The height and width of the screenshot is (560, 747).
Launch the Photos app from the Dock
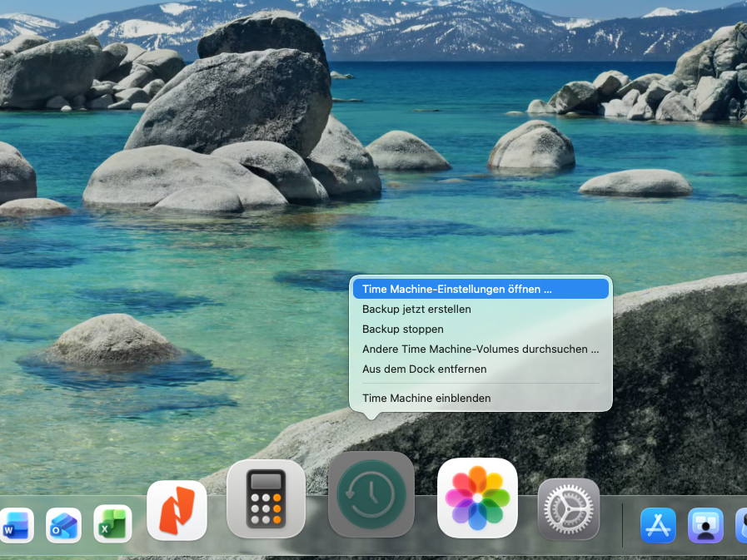coord(477,498)
